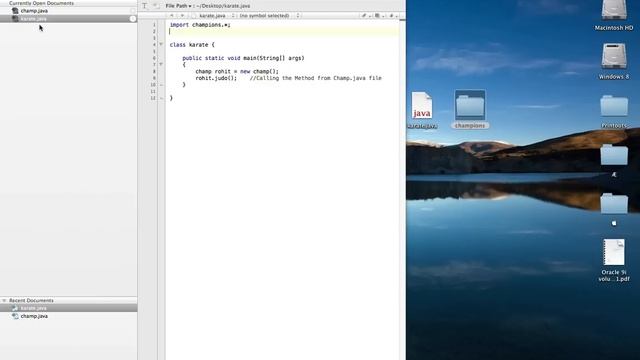Click the Currently Open Documents header
This screenshot has width=640, height=360.
click(41, 3)
